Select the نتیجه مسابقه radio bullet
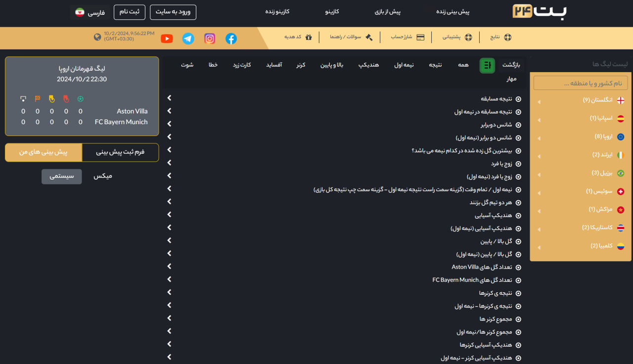Viewport: 633px width, 364px height. [x=518, y=99]
